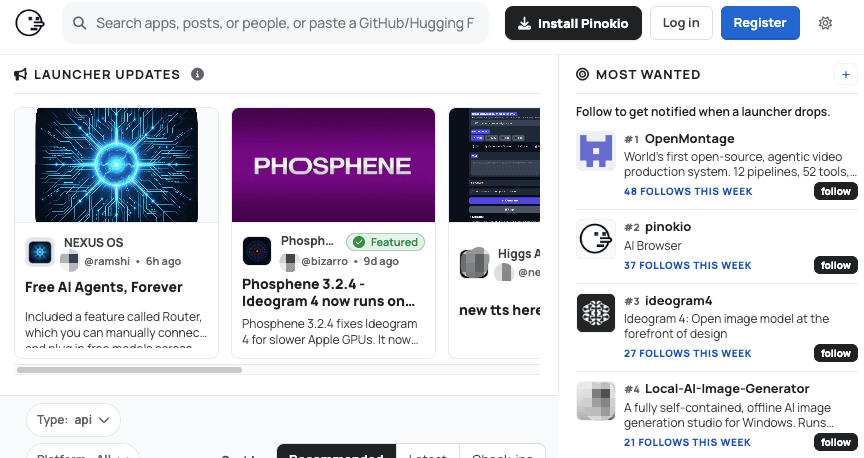The image size is (864, 458).
Task: Click the Install Pinokio button
Action: tap(573, 23)
